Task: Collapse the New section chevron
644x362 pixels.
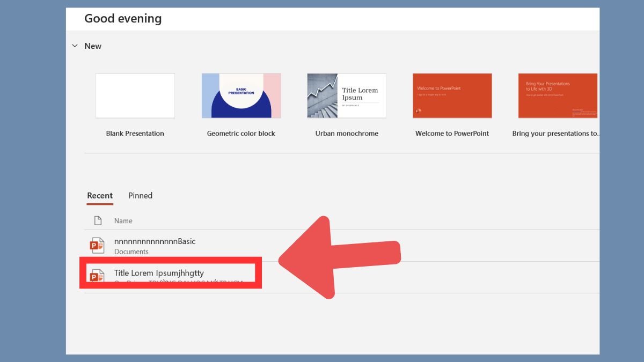Action: click(x=75, y=46)
